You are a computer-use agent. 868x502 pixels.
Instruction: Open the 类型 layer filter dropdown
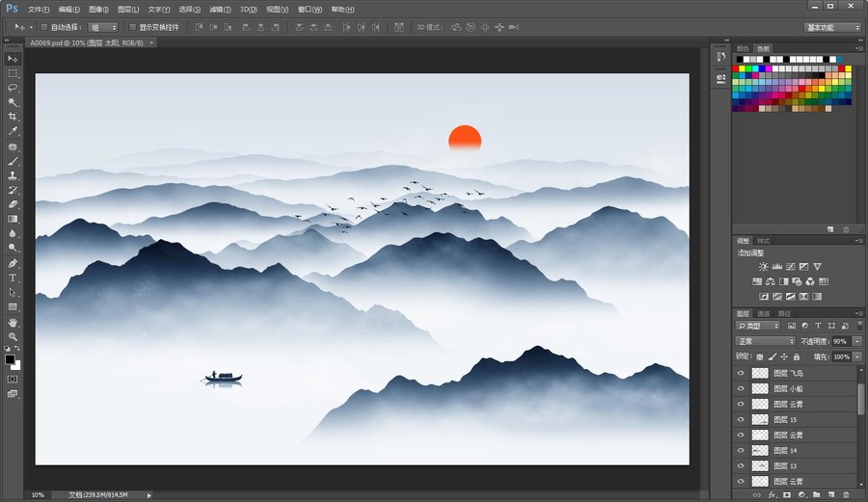(758, 326)
